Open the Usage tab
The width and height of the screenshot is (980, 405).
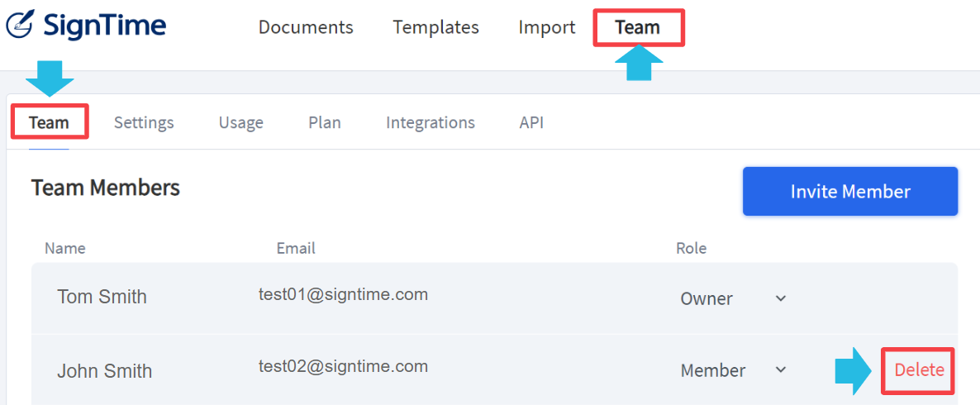point(240,122)
